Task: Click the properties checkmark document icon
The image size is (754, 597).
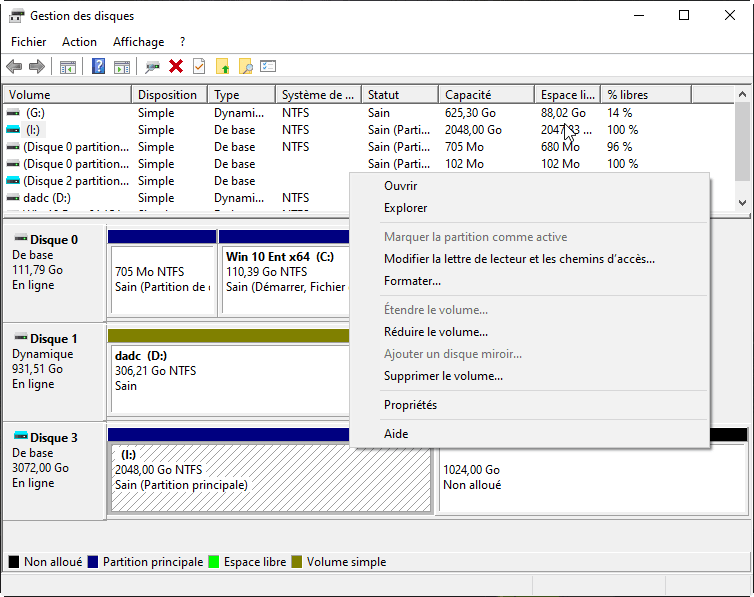Action: pyautogui.click(x=199, y=67)
